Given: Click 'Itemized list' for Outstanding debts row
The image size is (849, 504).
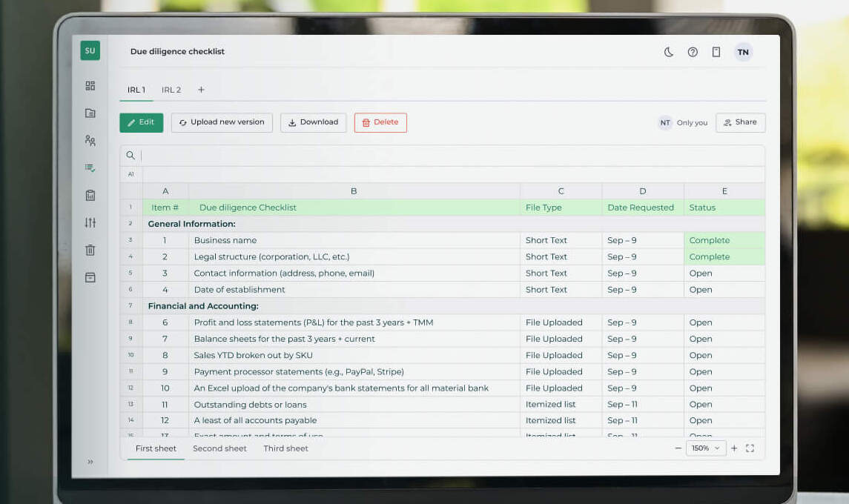Looking at the screenshot, I should (x=561, y=405).
